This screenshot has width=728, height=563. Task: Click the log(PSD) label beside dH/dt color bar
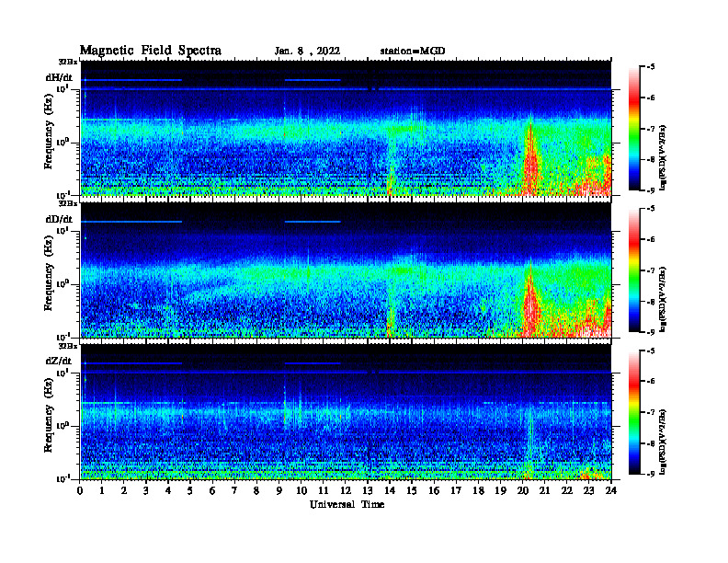point(663,157)
